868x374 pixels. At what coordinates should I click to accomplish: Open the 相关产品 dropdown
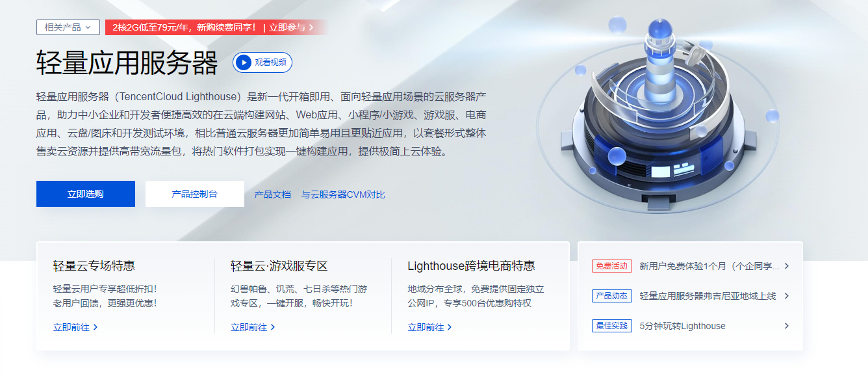(68, 27)
